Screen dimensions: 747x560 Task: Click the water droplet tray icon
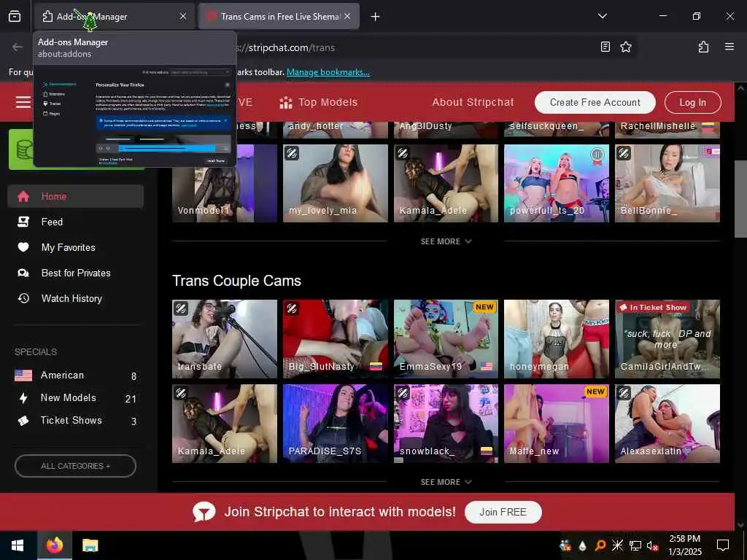(582, 545)
